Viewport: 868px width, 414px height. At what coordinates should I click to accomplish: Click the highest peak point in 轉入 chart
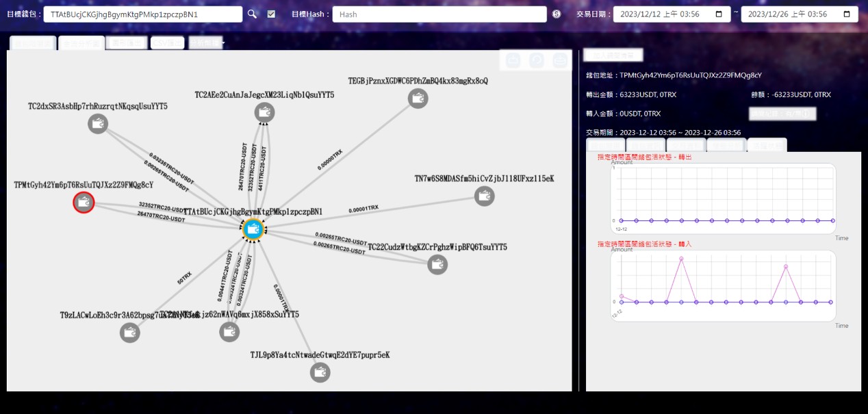(x=681, y=259)
